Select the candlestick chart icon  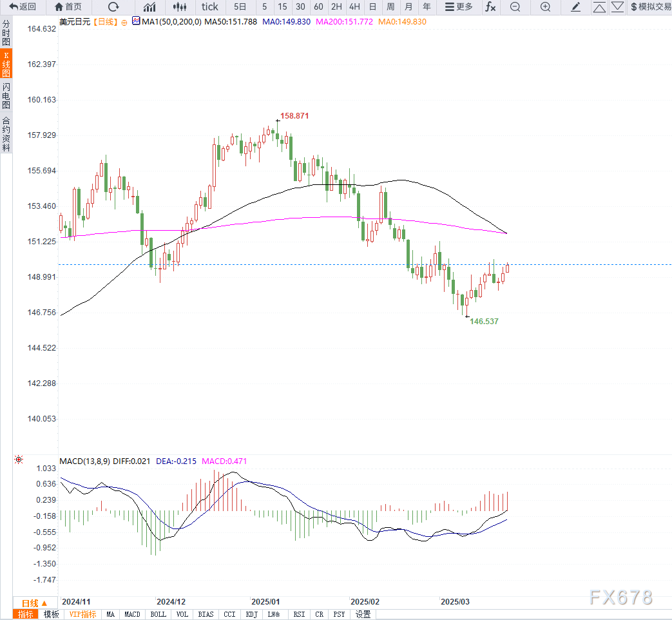coord(180,7)
